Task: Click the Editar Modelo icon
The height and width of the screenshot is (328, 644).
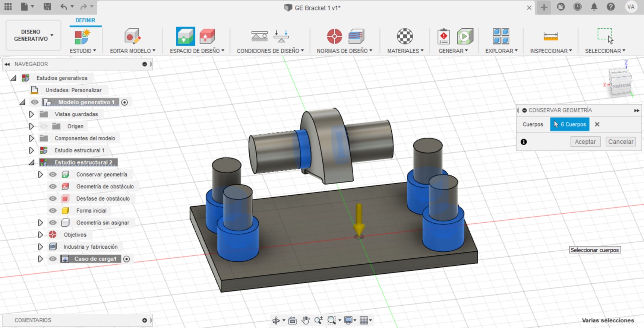Action: click(x=132, y=36)
